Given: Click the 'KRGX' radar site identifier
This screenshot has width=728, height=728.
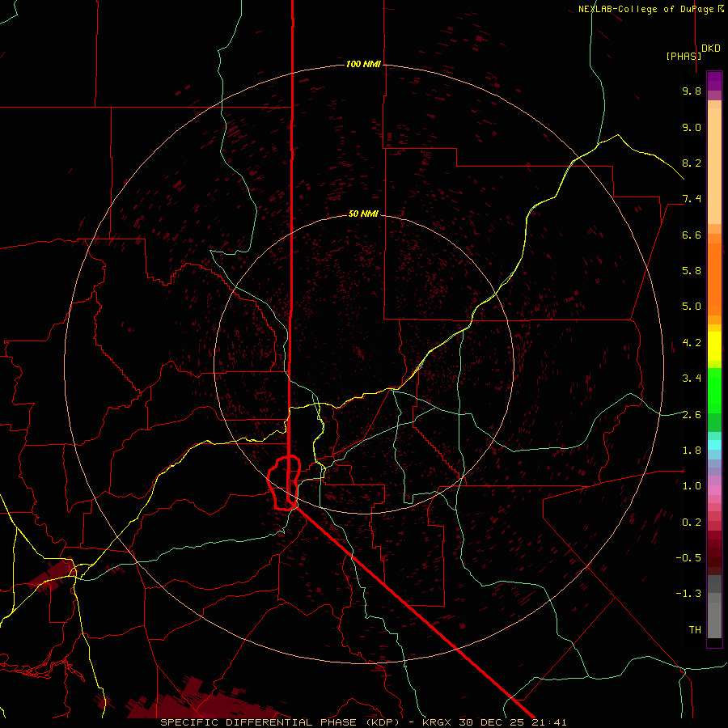Looking at the screenshot, I should click(x=438, y=722).
